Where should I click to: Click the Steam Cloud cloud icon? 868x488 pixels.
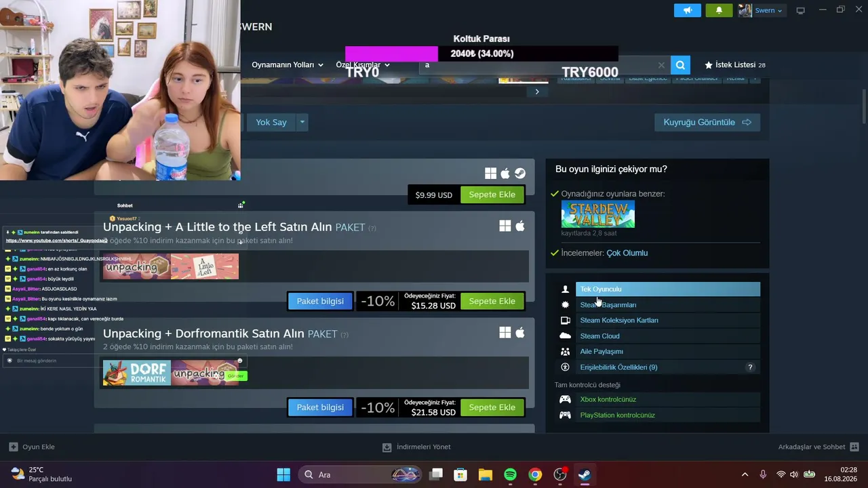tap(566, 336)
